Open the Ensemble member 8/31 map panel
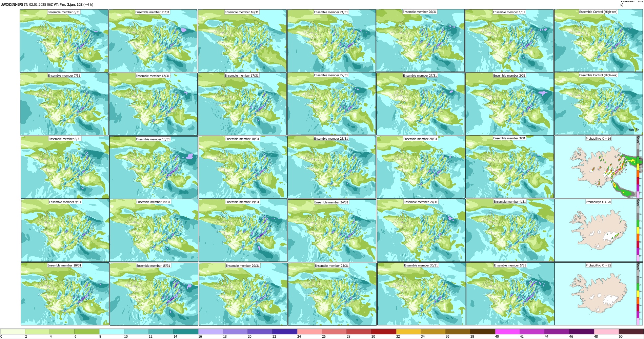The width and height of the screenshot is (644, 339). (x=65, y=167)
